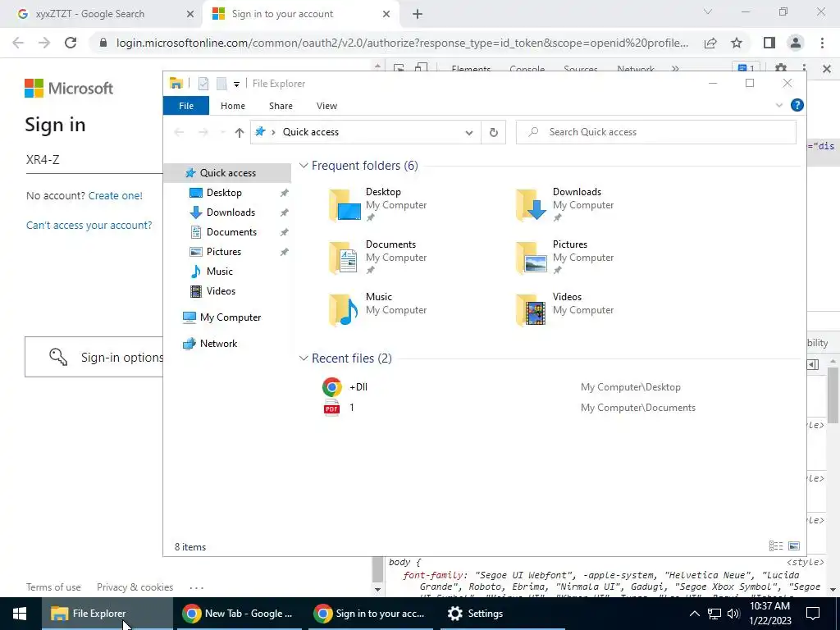Open Windows Start menu
The height and width of the screenshot is (630, 840).
pyautogui.click(x=20, y=614)
